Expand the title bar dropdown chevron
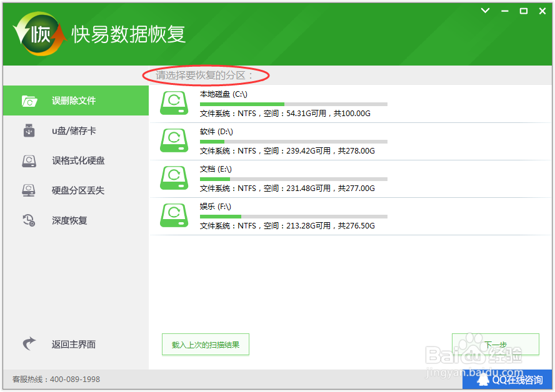 (485, 11)
